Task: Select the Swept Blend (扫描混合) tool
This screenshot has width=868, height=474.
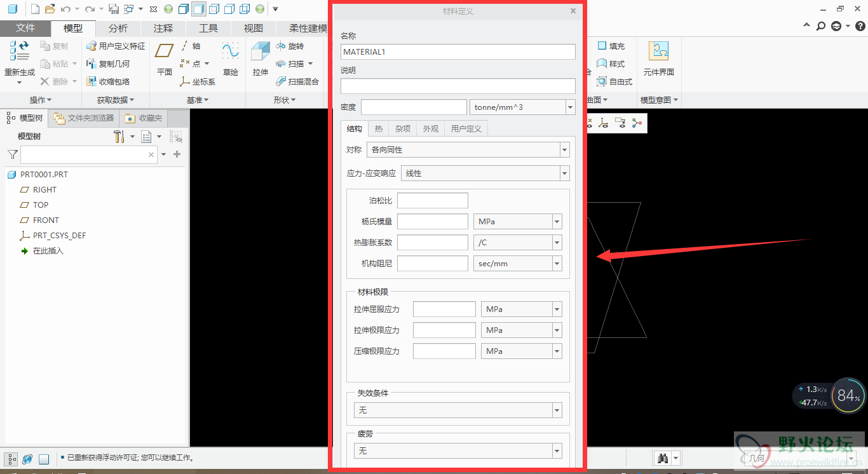Action: coord(297,81)
